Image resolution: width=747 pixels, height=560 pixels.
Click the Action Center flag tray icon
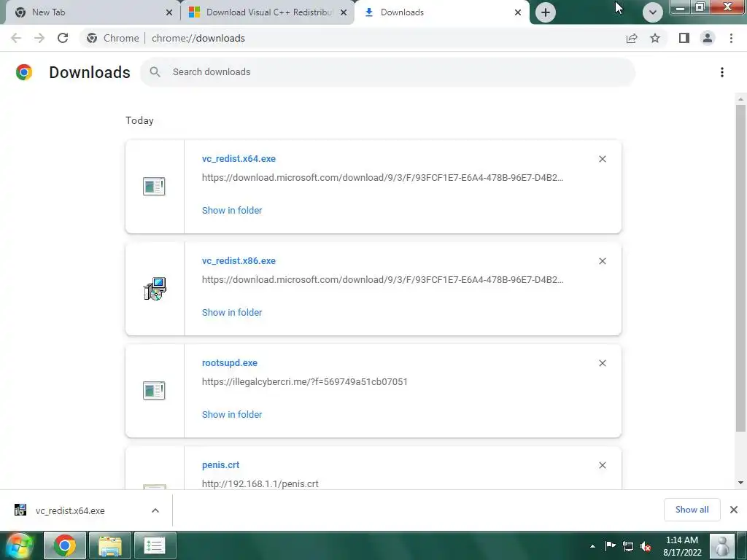(610, 546)
